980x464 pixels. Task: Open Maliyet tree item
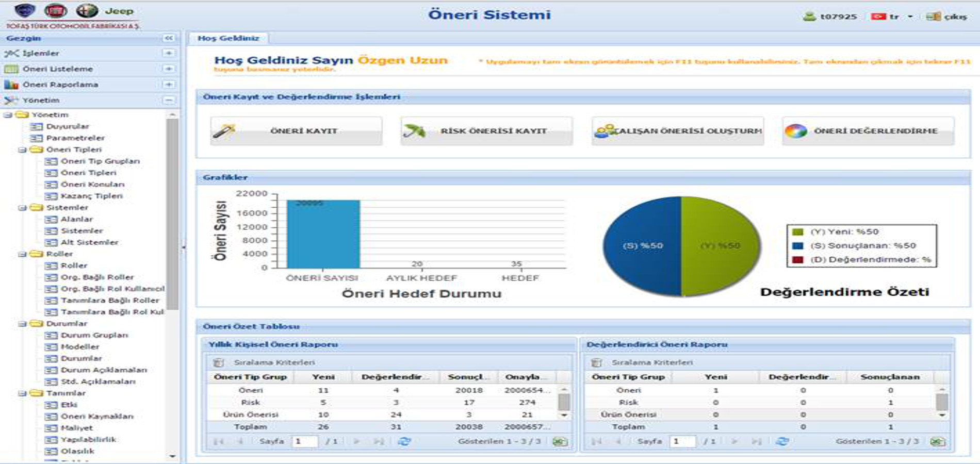click(x=76, y=428)
